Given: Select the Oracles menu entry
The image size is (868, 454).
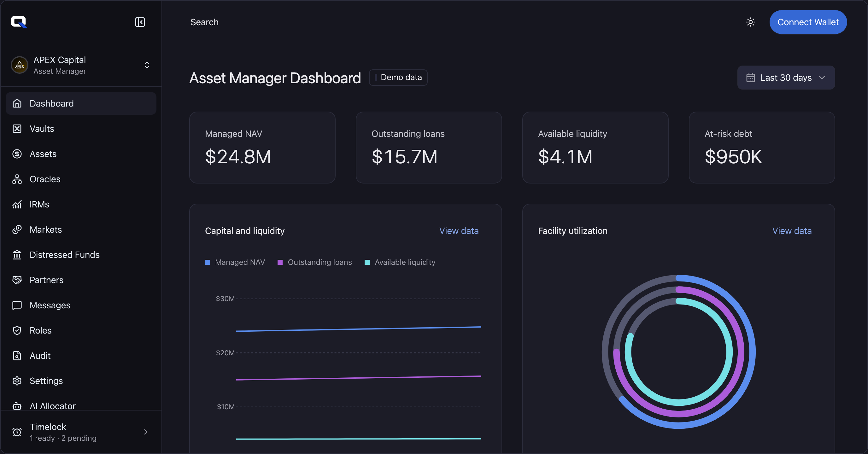Looking at the screenshot, I should (x=81, y=179).
